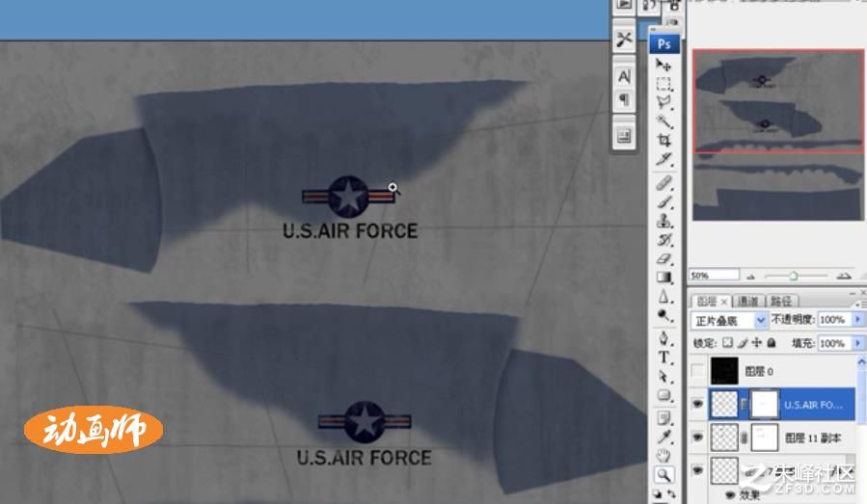Click the mask link icon on 图层 11 副本
Viewport: 867px width, 504px height.
[745, 438]
